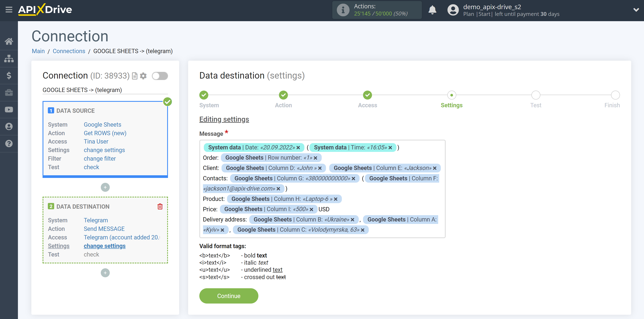Viewport: 644px width, 319px height.
Task: Open the billing dollar sidebar icon
Action: point(9,76)
